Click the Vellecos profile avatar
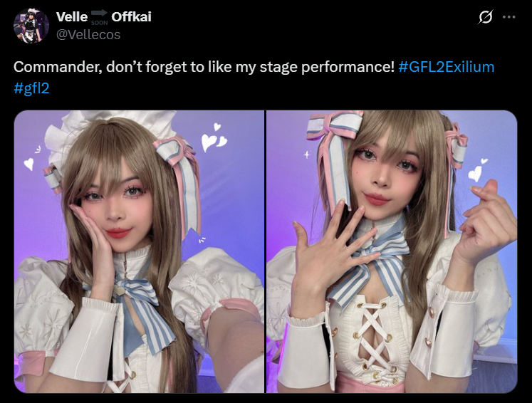The width and height of the screenshot is (532, 403). 31,26
